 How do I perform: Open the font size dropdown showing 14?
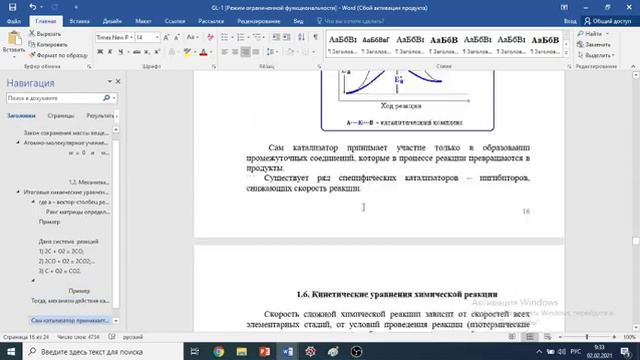point(157,38)
